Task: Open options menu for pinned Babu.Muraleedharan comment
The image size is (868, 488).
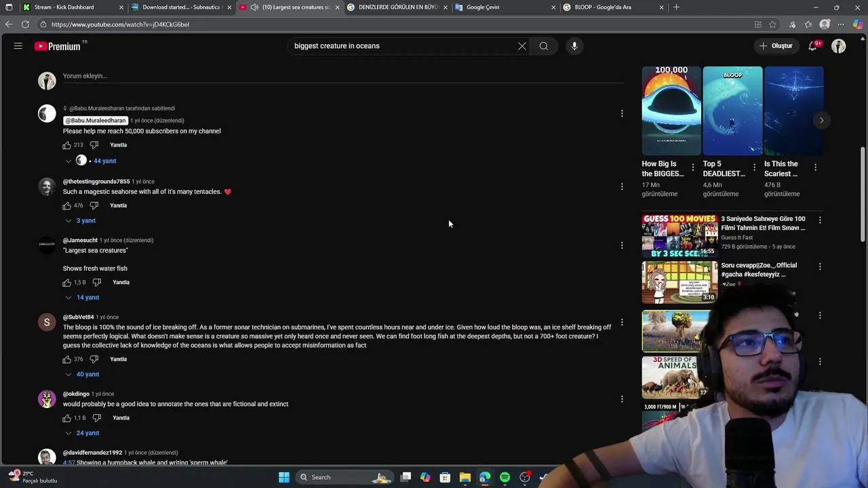Action: pyautogui.click(x=622, y=113)
